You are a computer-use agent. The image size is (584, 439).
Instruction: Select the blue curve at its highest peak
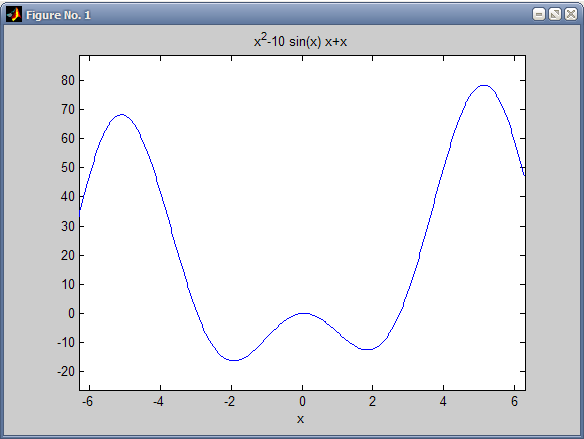483,85
